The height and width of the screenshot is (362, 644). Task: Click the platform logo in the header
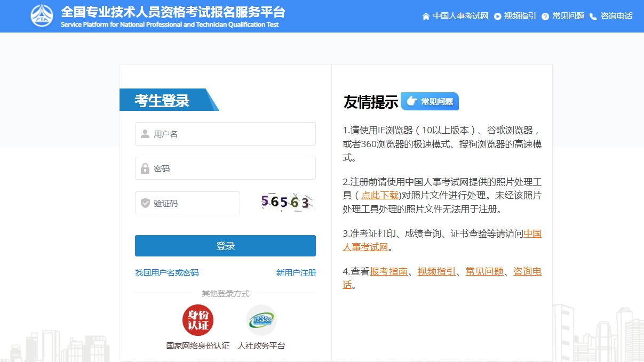pyautogui.click(x=42, y=15)
